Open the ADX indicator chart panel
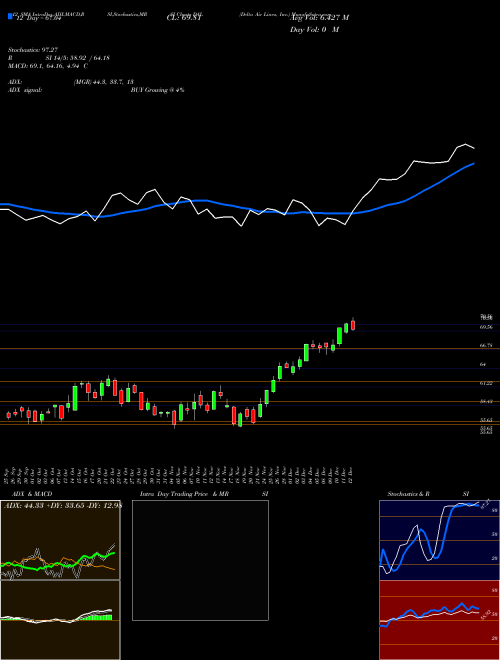500x660 pixels. tap(60, 540)
